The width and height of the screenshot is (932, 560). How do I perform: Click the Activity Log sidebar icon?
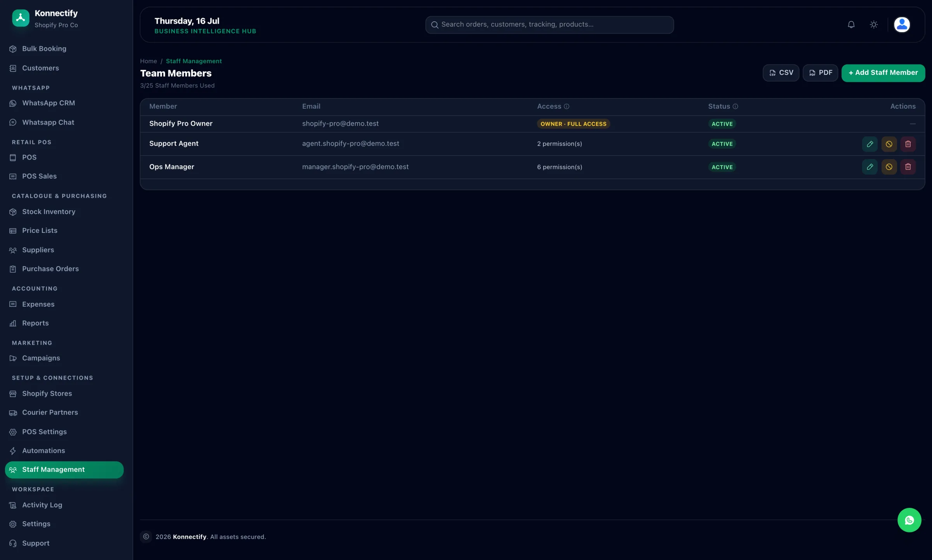[x=13, y=505]
